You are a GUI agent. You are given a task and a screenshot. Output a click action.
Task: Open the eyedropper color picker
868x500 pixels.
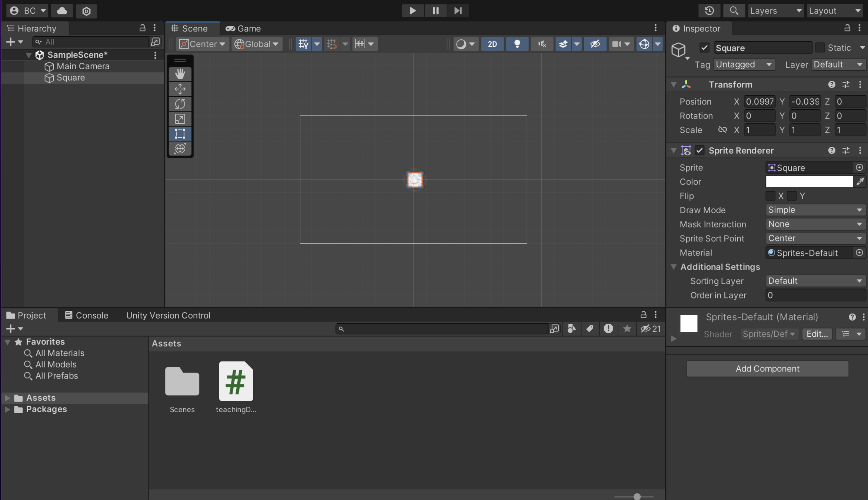pyautogui.click(x=860, y=181)
